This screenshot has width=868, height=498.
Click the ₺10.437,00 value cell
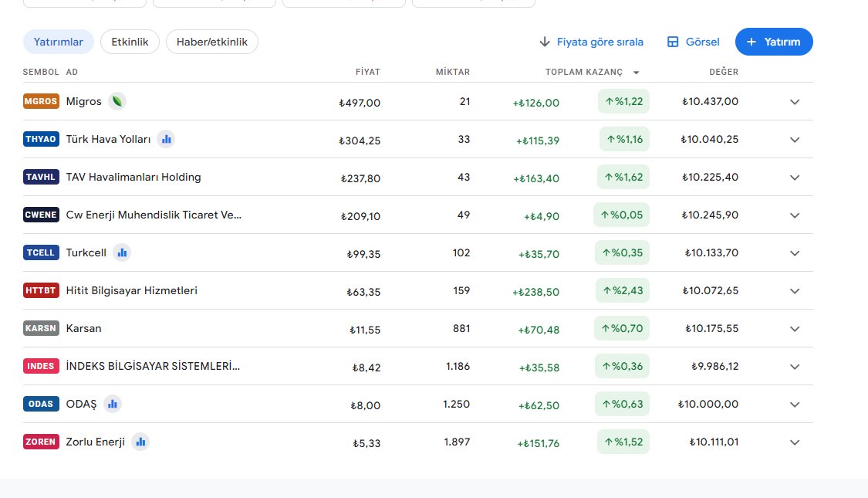(711, 101)
